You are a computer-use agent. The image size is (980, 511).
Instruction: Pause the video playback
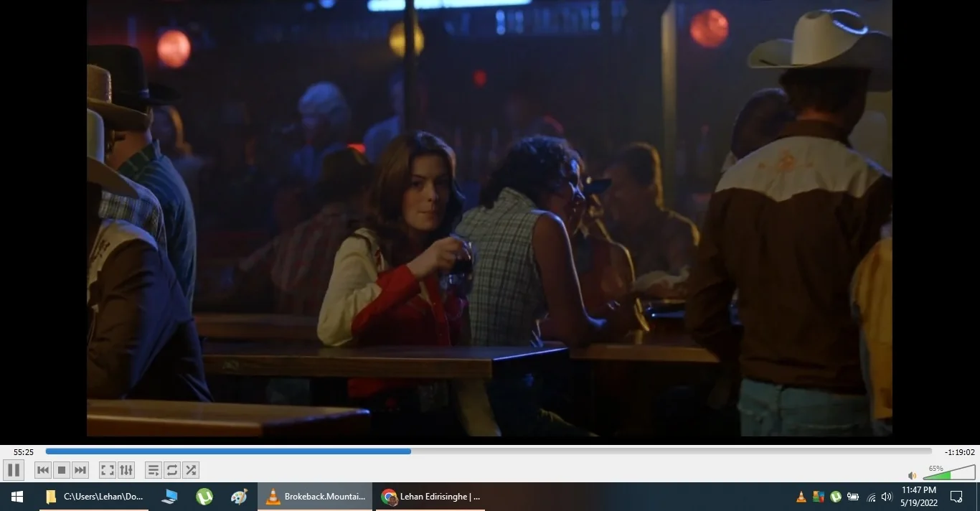(x=14, y=470)
